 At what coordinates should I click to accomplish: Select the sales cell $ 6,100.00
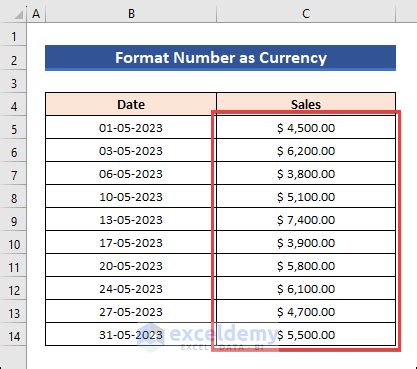pos(306,289)
